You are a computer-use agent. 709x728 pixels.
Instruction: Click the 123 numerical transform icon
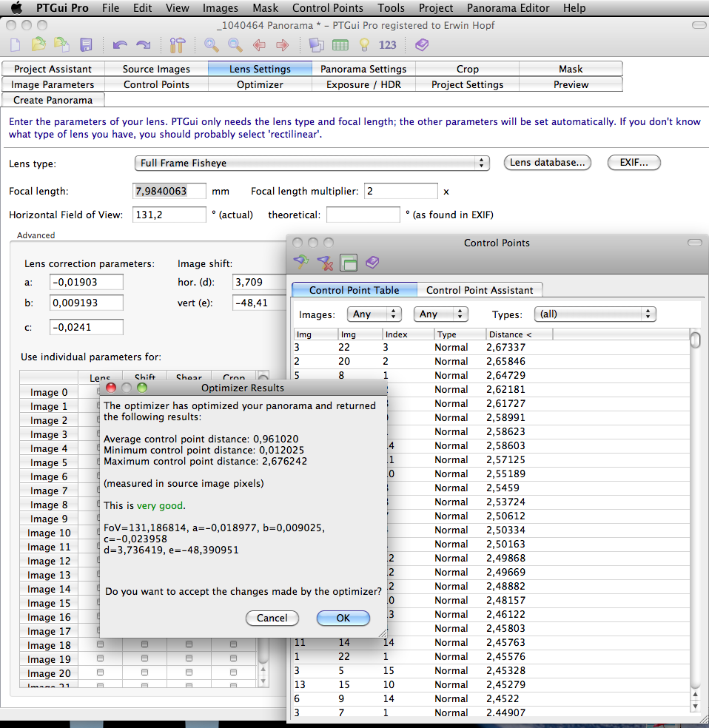pos(387,45)
